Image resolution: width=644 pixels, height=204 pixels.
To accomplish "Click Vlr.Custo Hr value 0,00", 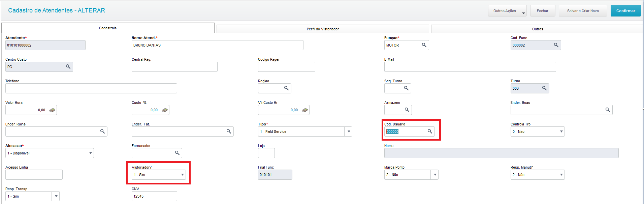I will pos(294,110).
